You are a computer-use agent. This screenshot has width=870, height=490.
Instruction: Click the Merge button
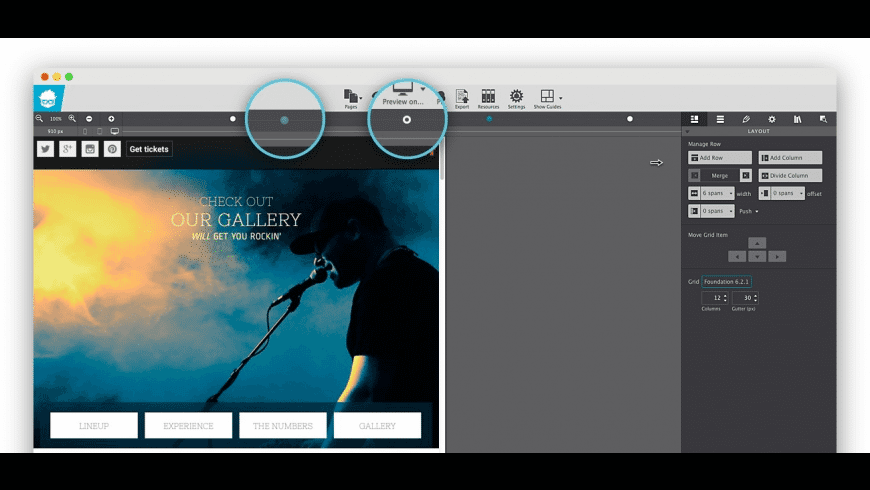720,175
